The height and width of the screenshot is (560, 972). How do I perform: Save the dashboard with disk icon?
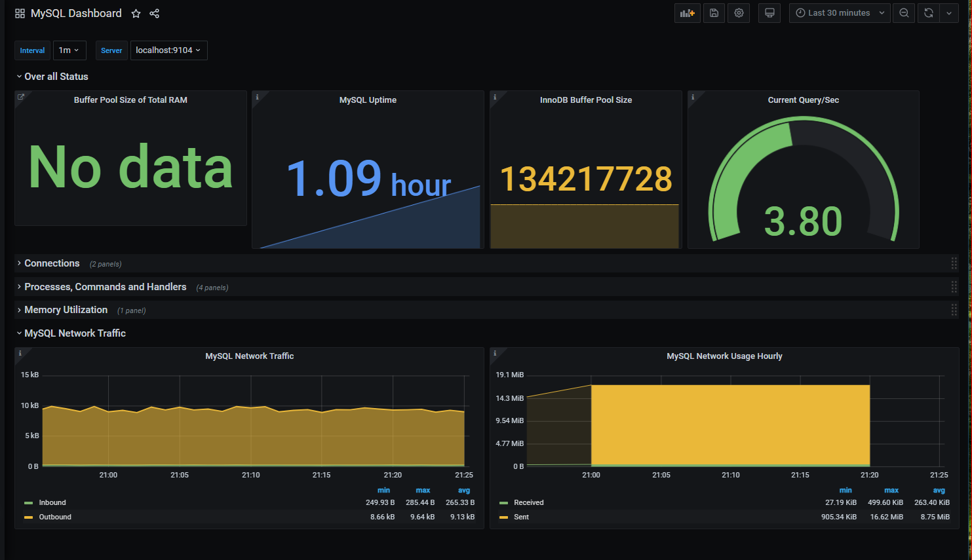pos(714,13)
